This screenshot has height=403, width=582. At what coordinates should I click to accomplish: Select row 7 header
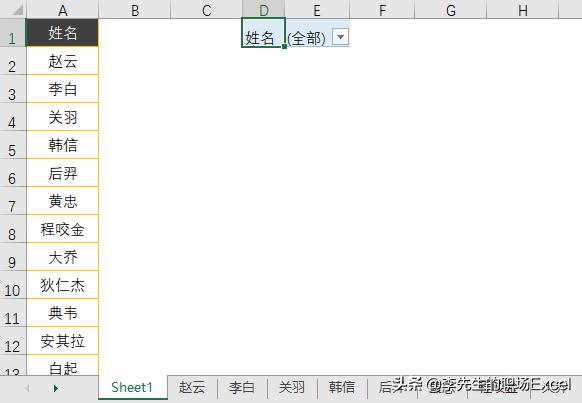[13, 201]
